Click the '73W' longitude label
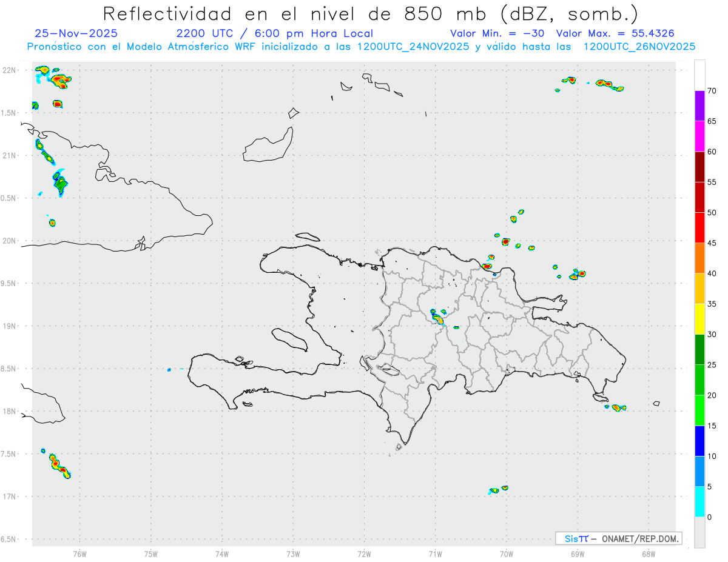The width and height of the screenshot is (728, 562). pos(293,553)
